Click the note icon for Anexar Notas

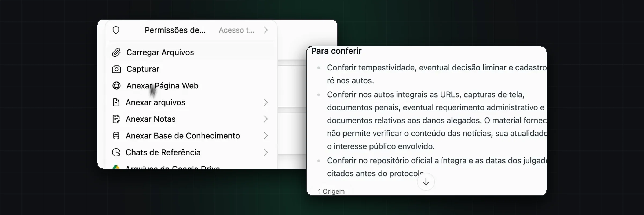116,119
